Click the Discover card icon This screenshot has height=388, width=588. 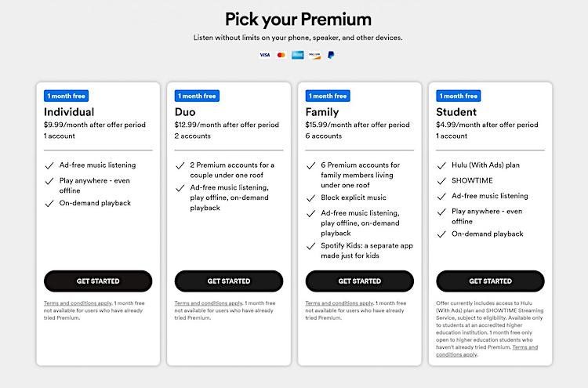(314, 55)
